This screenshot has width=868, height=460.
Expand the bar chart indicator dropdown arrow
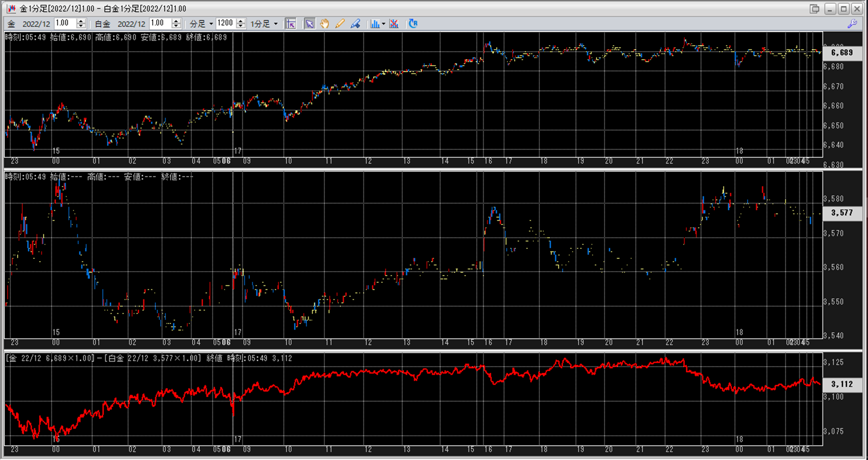click(384, 24)
